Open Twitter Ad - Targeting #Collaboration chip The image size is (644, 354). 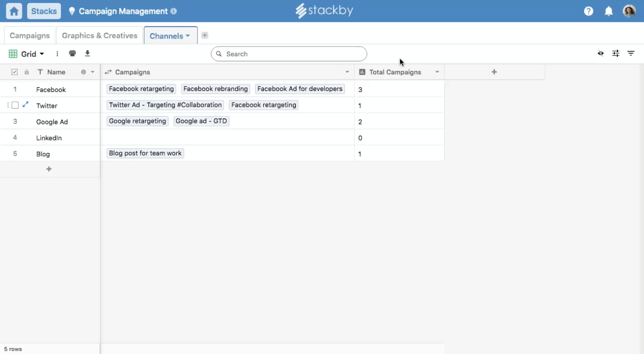[x=165, y=105]
